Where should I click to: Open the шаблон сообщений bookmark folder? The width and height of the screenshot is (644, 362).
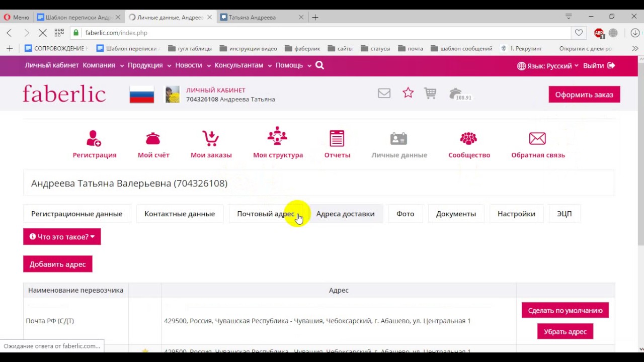click(x=461, y=48)
